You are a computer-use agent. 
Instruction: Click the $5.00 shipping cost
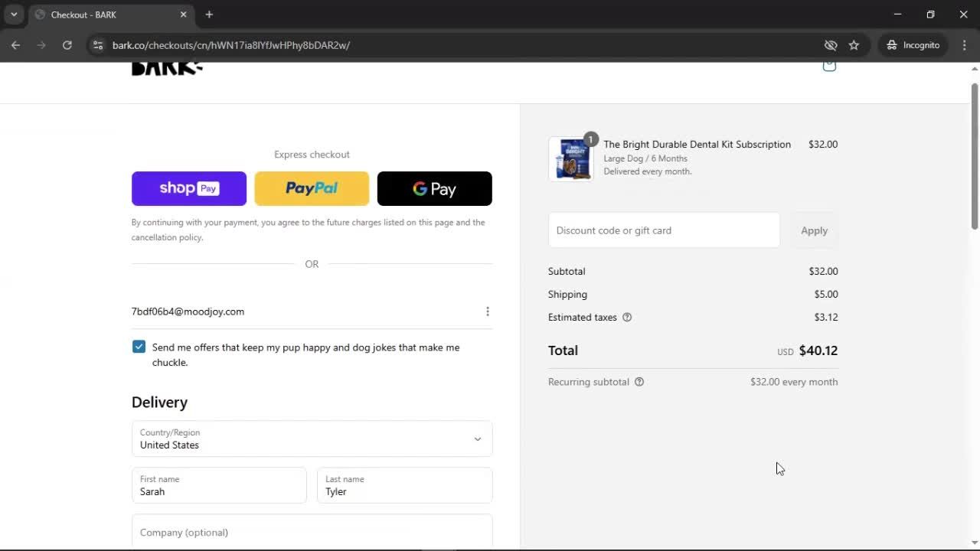pyautogui.click(x=826, y=295)
